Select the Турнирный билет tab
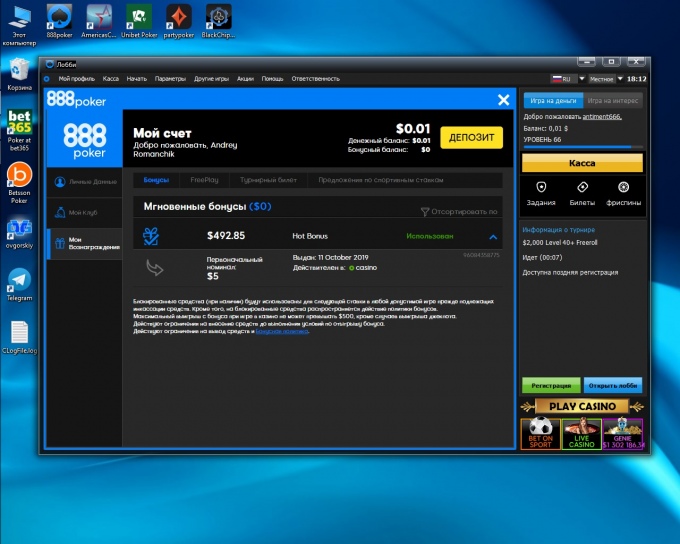The image size is (680, 544). click(x=268, y=180)
